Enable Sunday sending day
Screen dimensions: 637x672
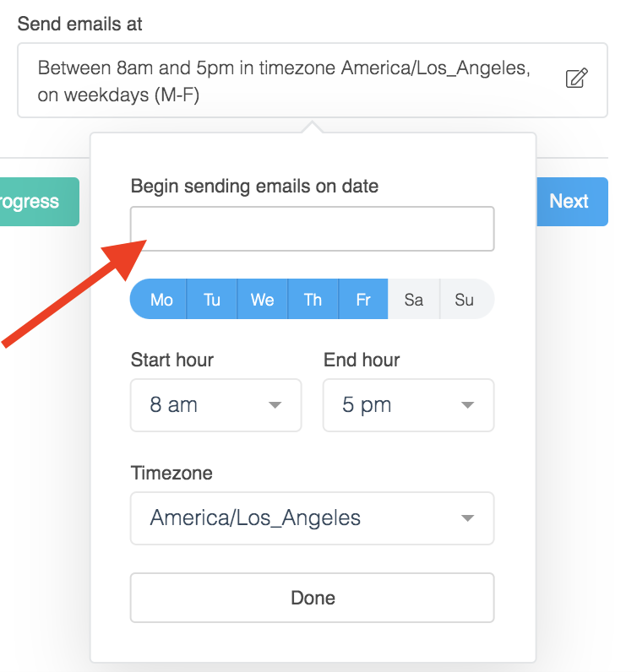pos(465,300)
